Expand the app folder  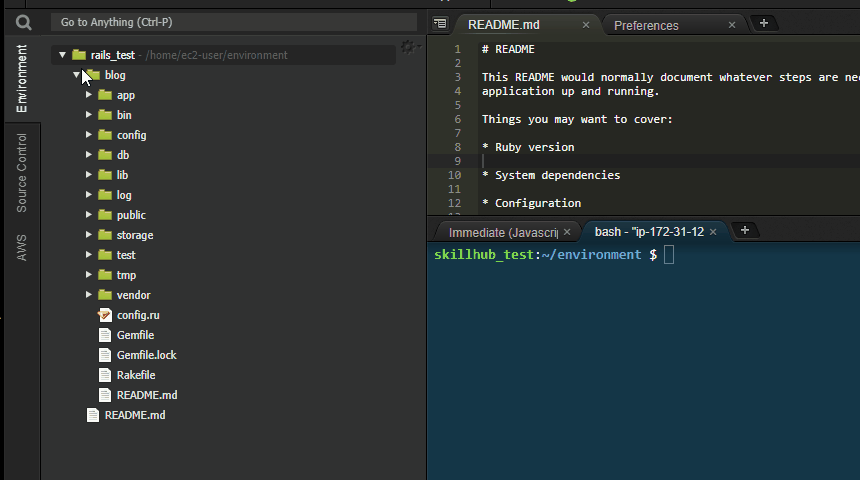point(89,95)
